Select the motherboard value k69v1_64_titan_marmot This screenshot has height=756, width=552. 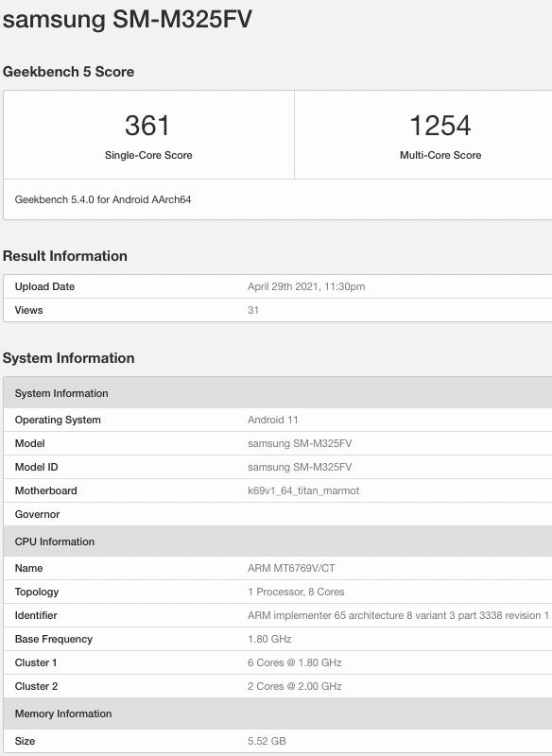pyautogui.click(x=303, y=490)
